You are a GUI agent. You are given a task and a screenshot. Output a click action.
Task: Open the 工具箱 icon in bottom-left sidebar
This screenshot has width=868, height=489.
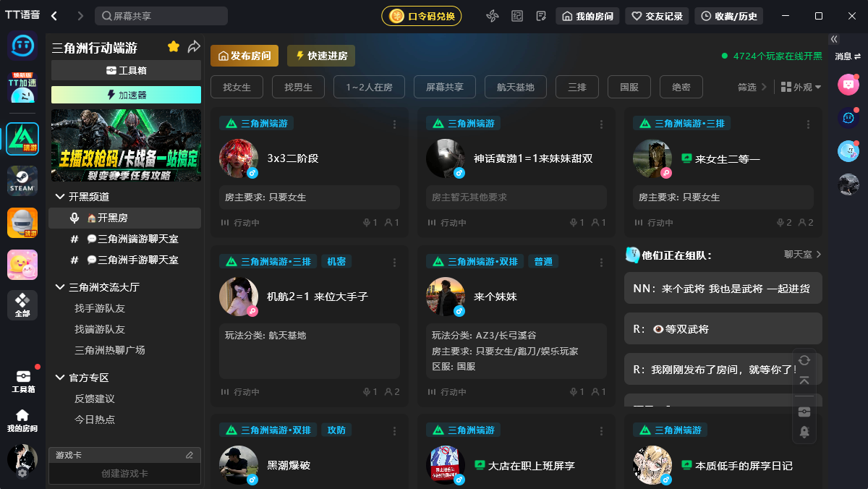(x=22, y=381)
